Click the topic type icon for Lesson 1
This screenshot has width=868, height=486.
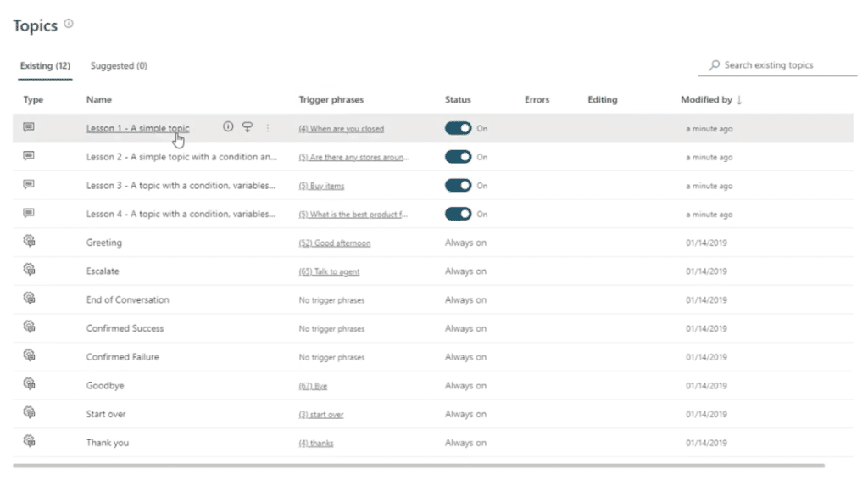pos(29,127)
